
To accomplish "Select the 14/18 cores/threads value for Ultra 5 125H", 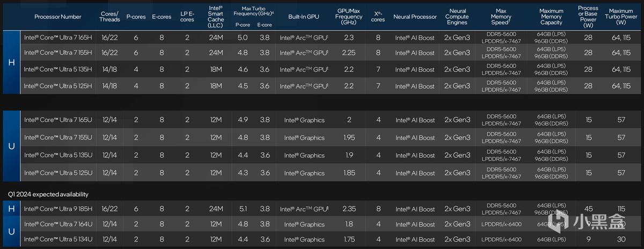I will point(110,86).
